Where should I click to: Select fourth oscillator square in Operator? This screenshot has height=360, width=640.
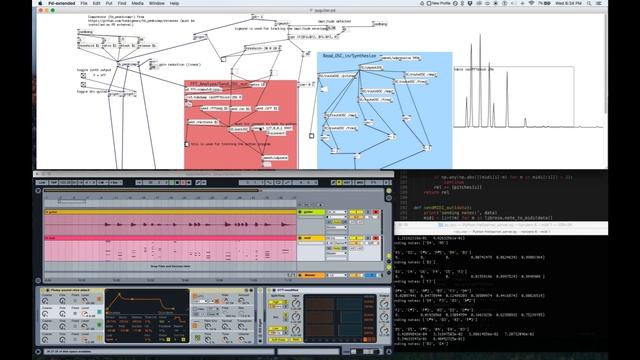click(x=99, y=338)
